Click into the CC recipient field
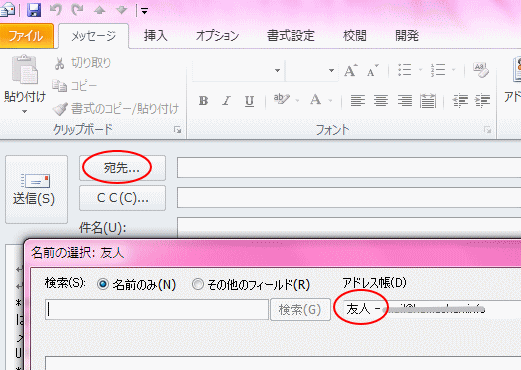Viewport: 521px width, 370px height. coord(349,198)
